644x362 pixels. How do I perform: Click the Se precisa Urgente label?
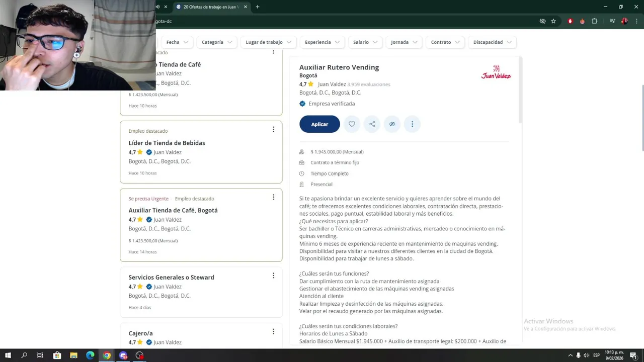pyautogui.click(x=148, y=199)
